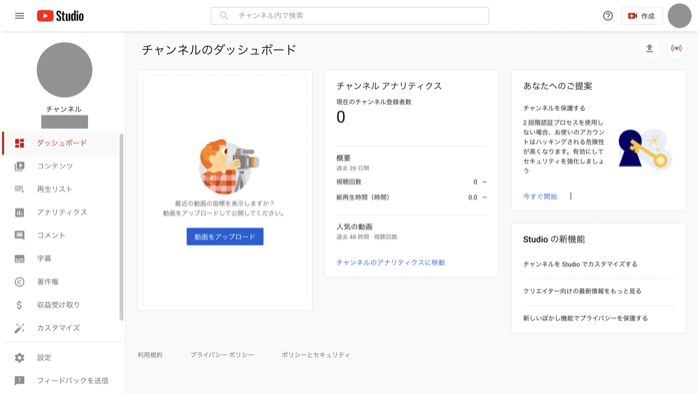This screenshot has height=394, width=700.
Task: Go to コメント menu label
Action: (x=51, y=235)
